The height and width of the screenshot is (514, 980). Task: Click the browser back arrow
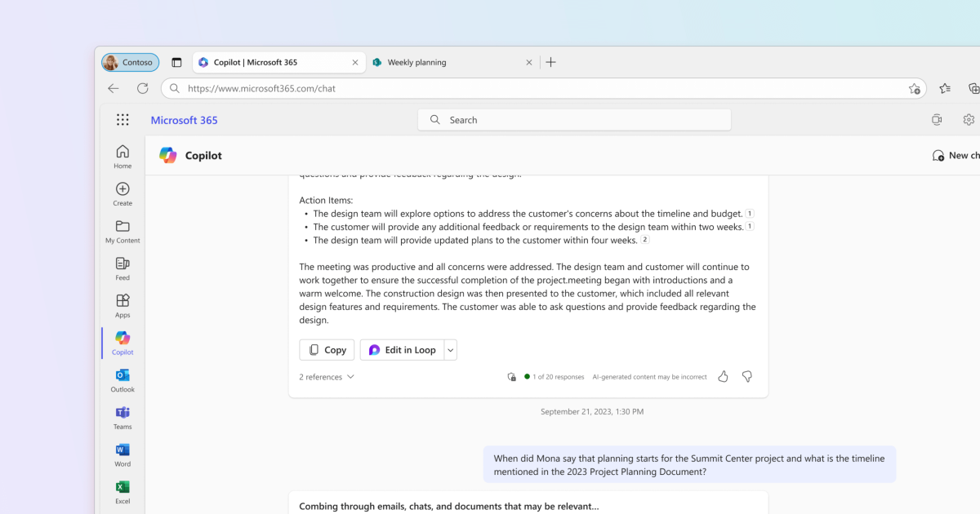(114, 88)
